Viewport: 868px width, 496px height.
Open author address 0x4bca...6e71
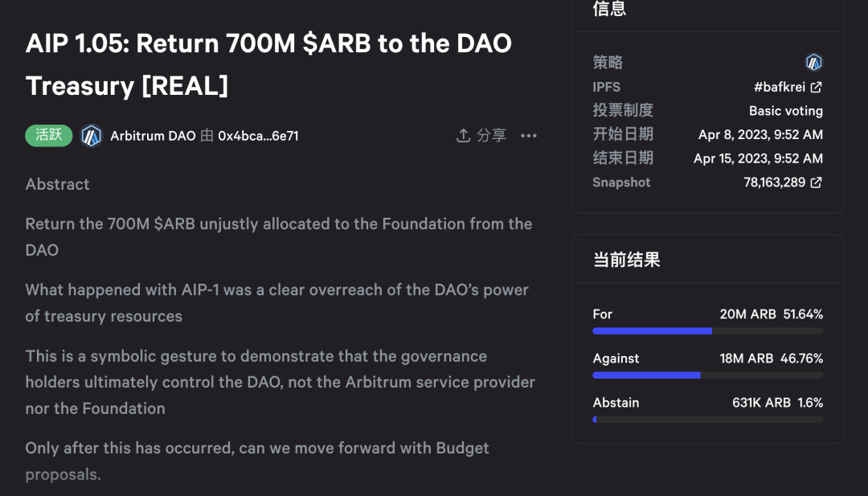tap(258, 136)
